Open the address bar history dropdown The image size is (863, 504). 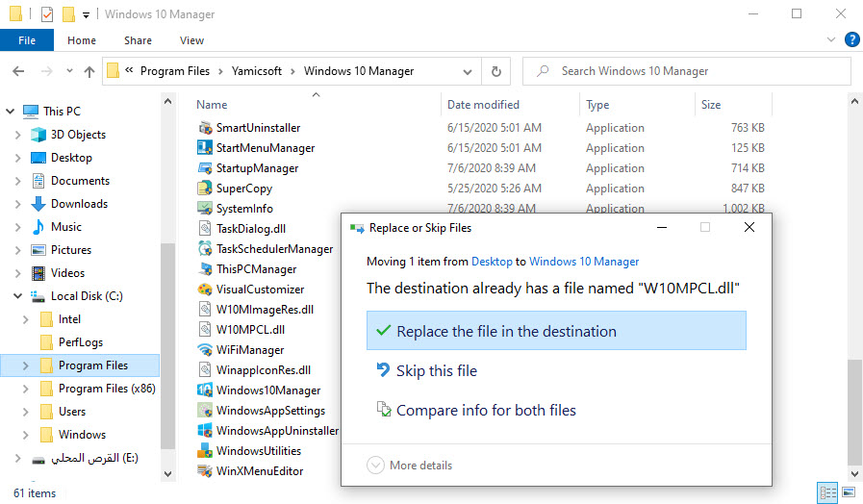click(x=468, y=71)
